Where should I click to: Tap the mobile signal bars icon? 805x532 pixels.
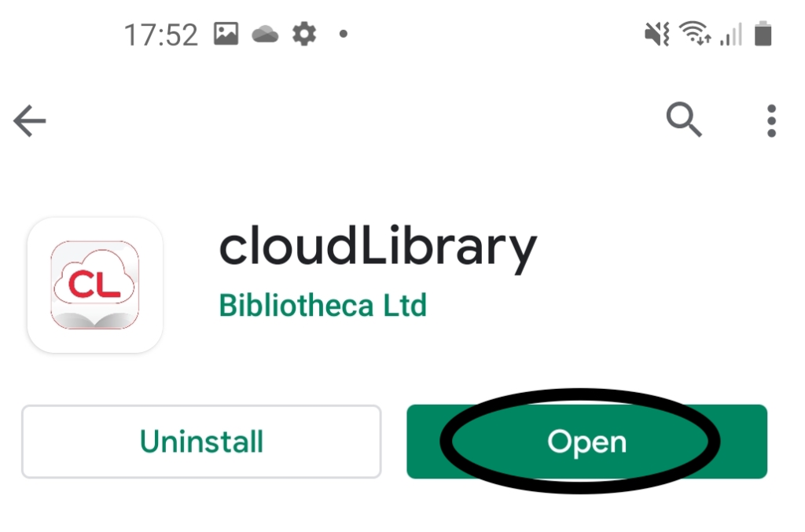[730, 35]
